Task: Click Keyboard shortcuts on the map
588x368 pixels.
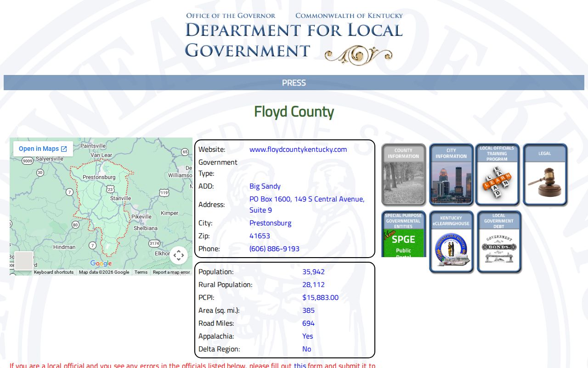Action: tap(54, 272)
